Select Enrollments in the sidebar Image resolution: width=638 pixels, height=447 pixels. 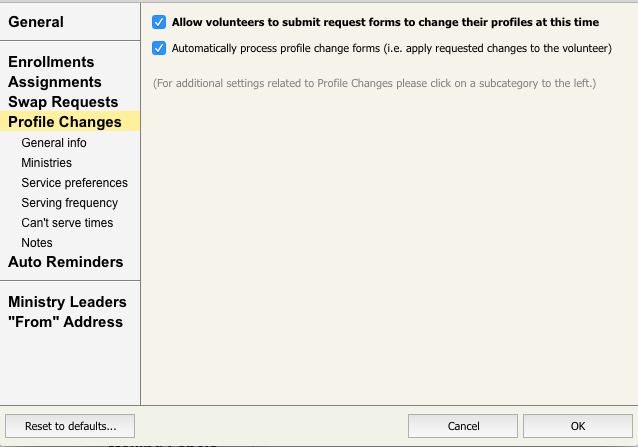point(51,62)
